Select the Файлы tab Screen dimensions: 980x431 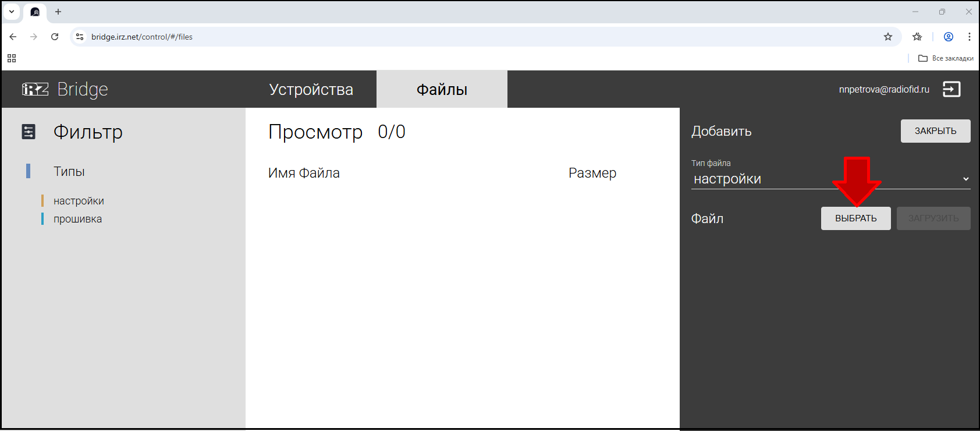click(442, 90)
